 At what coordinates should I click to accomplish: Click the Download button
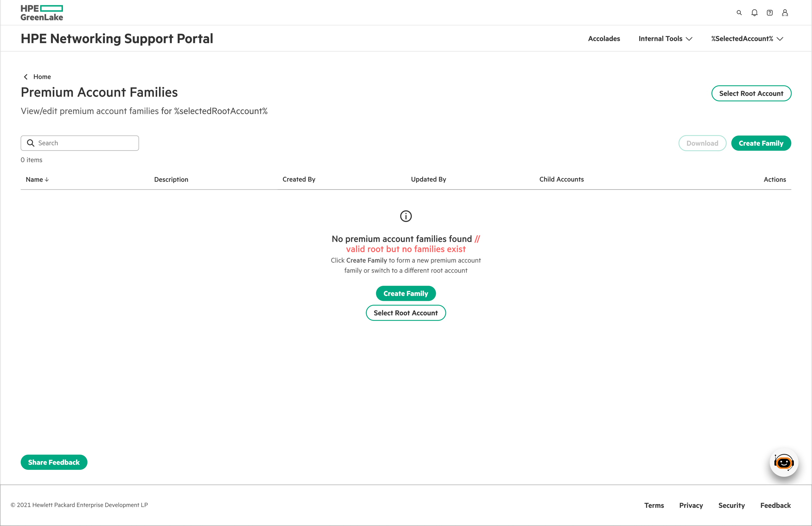[x=702, y=143]
